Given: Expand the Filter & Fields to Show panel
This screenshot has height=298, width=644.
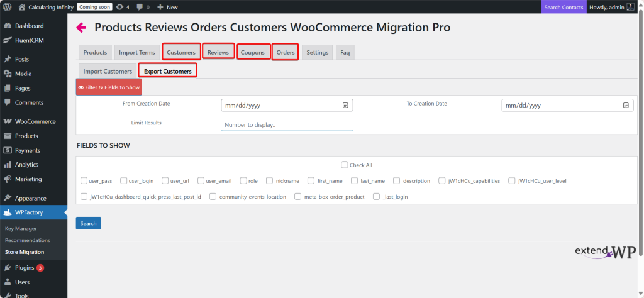Looking at the screenshot, I should point(109,87).
